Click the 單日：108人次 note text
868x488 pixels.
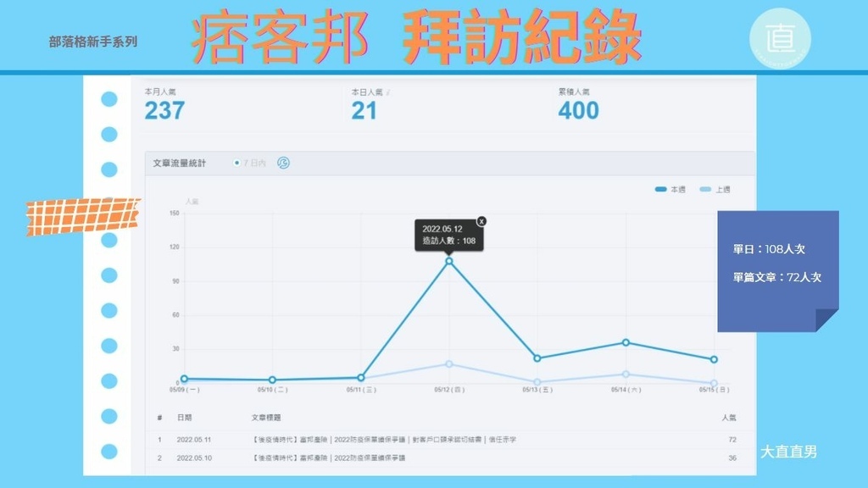tap(769, 249)
